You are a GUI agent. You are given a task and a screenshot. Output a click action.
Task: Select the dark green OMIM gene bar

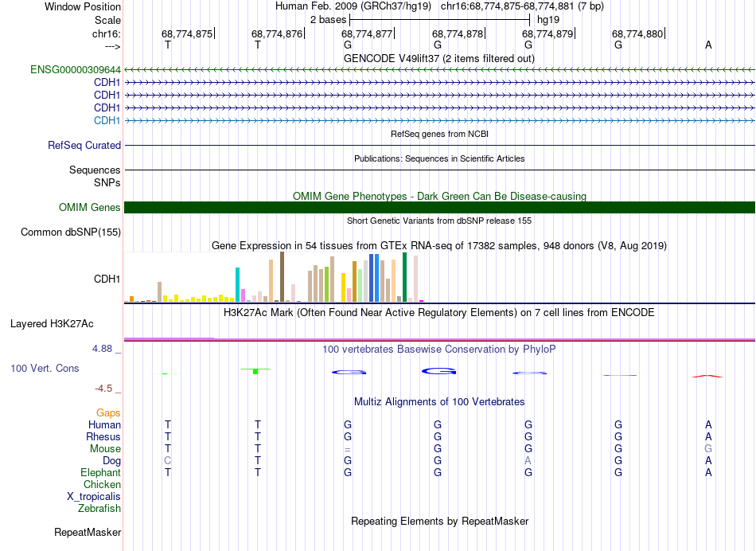tap(439, 208)
